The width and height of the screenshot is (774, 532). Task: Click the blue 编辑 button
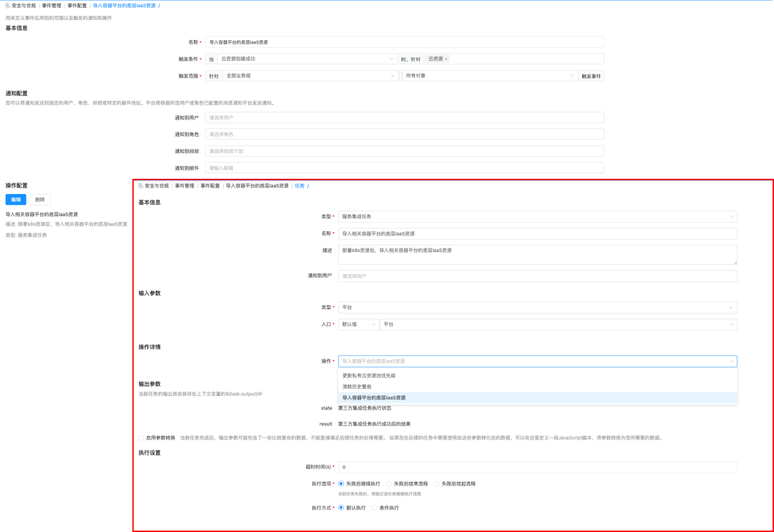[14, 199]
